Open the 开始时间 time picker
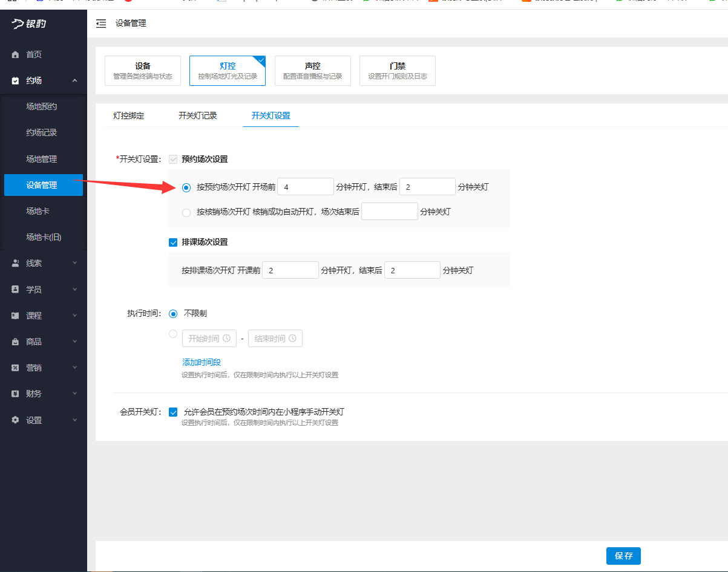 pos(209,338)
